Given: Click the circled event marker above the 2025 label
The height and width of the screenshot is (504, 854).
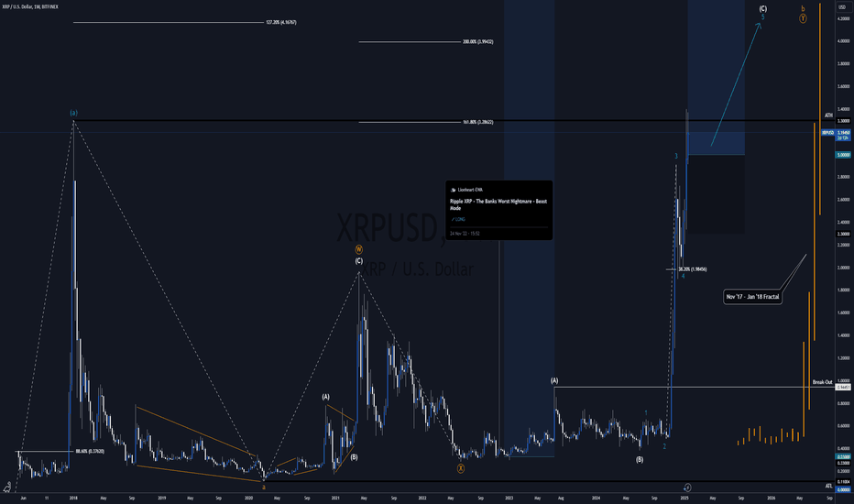Looking at the screenshot, I should 687,488.
